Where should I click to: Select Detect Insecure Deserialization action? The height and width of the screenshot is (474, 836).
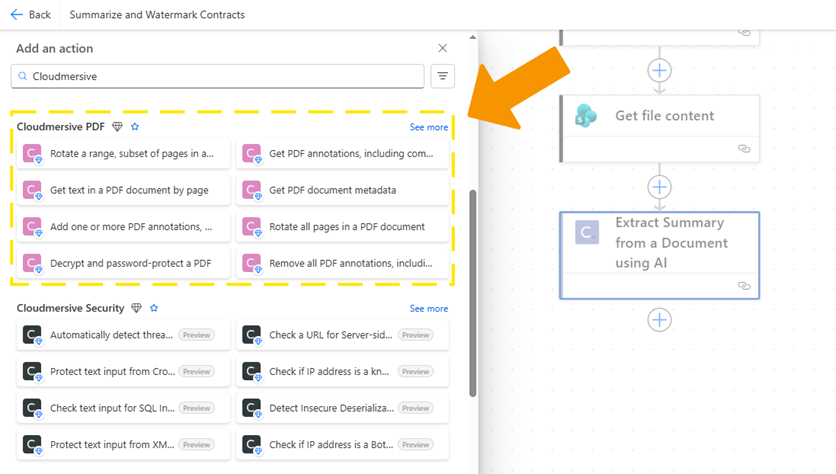tap(342, 408)
